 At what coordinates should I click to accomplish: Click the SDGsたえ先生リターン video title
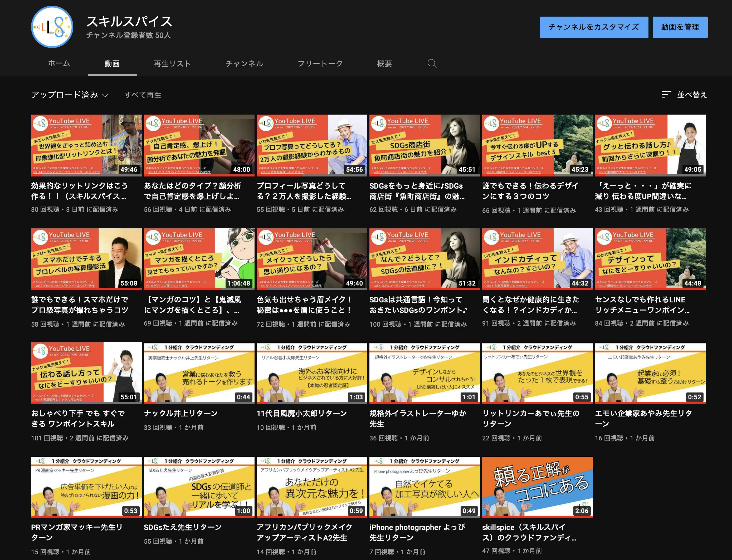click(182, 527)
